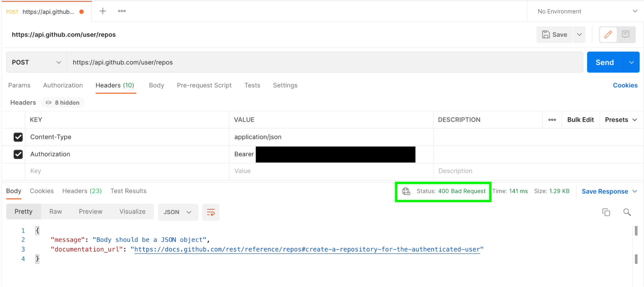Click the word wrap icon in response
This screenshot has height=287, width=644.
tap(211, 212)
